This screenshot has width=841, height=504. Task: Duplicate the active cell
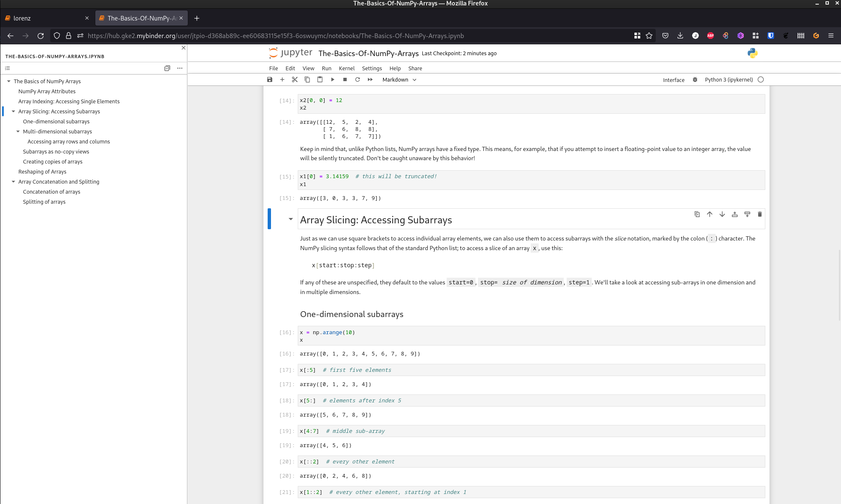tap(697, 214)
